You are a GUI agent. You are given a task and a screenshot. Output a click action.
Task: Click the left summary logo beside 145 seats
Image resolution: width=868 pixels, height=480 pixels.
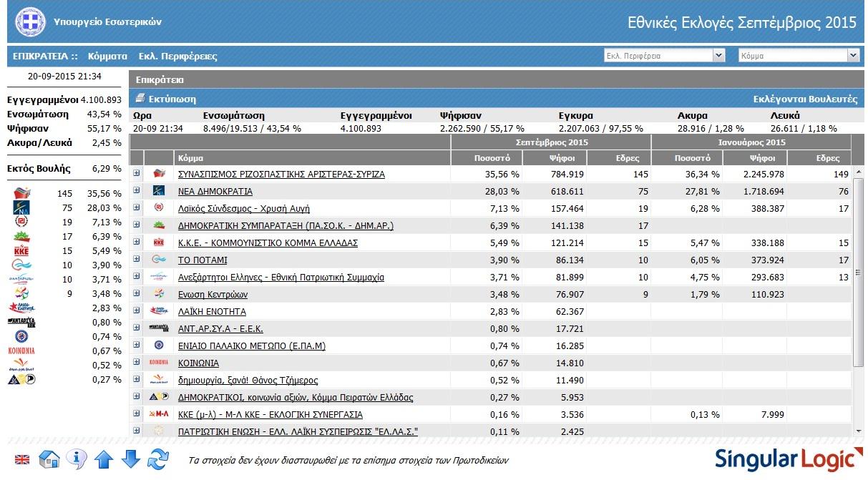coord(21,193)
